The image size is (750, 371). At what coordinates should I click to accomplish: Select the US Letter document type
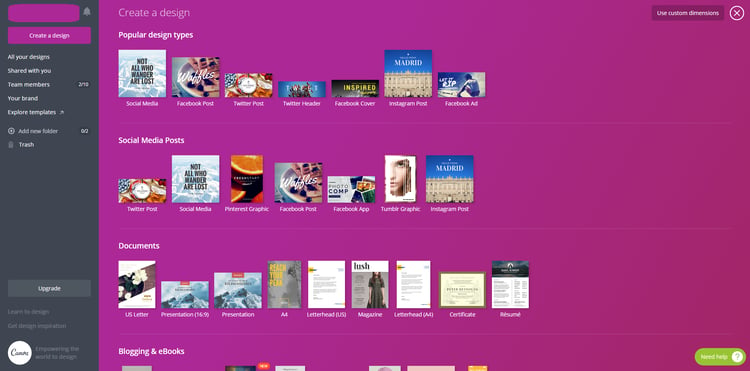137,284
